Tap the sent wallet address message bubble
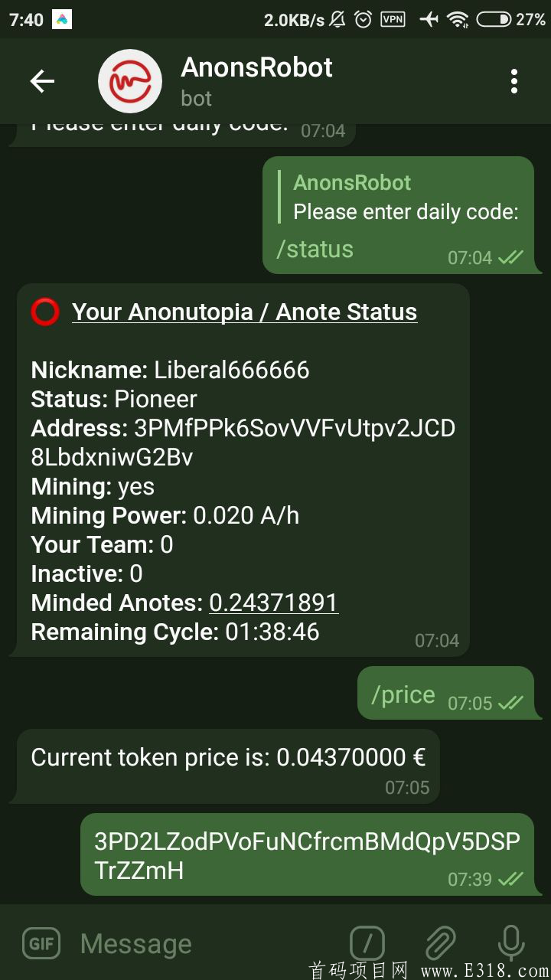The height and width of the screenshot is (980, 551). click(306, 854)
